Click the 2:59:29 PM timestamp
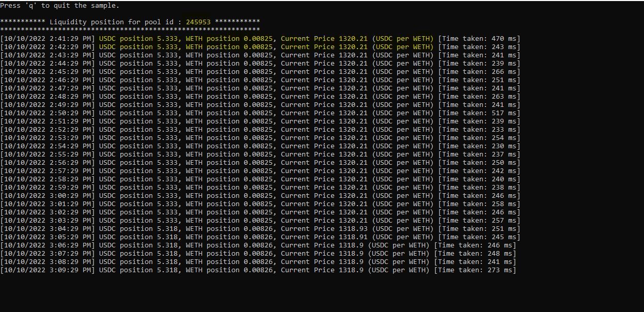Screen dimensions: 644x312 tap(48, 188)
